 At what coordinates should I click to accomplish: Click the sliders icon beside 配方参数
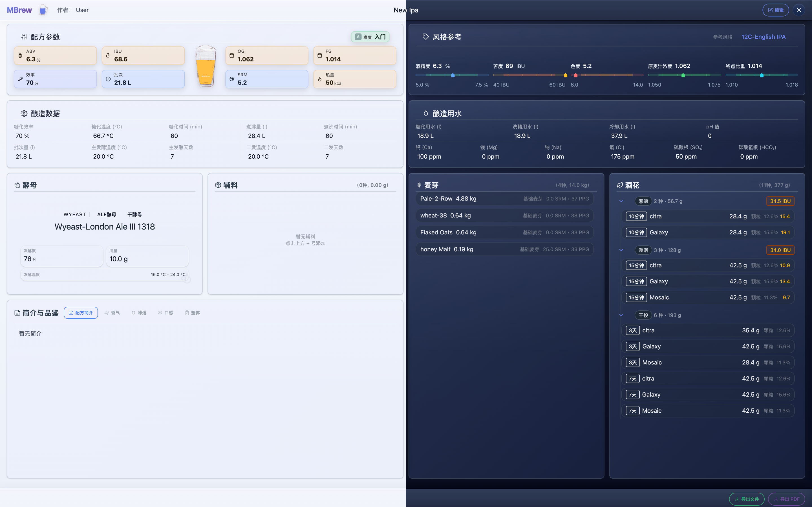[24, 37]
